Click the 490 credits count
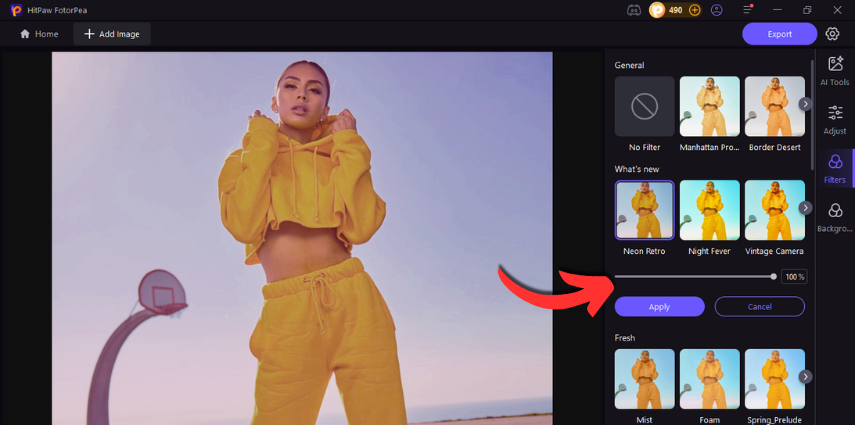 tap(676, 10)
